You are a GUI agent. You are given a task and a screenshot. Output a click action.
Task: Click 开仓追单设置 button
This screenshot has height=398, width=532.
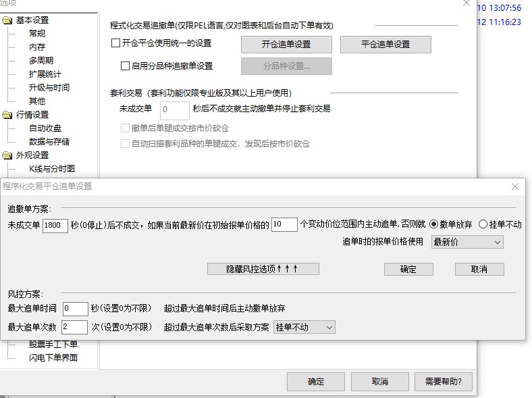[286, 45]
